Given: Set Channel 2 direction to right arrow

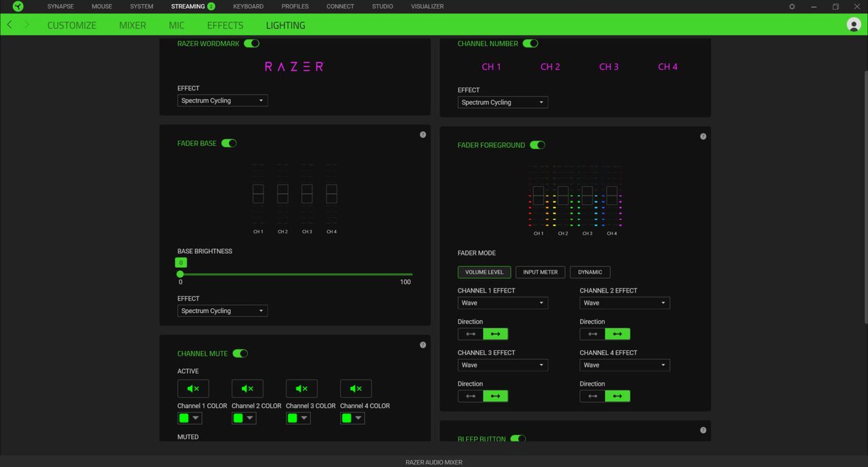Looking at the screenshot, I should (617, 334).
